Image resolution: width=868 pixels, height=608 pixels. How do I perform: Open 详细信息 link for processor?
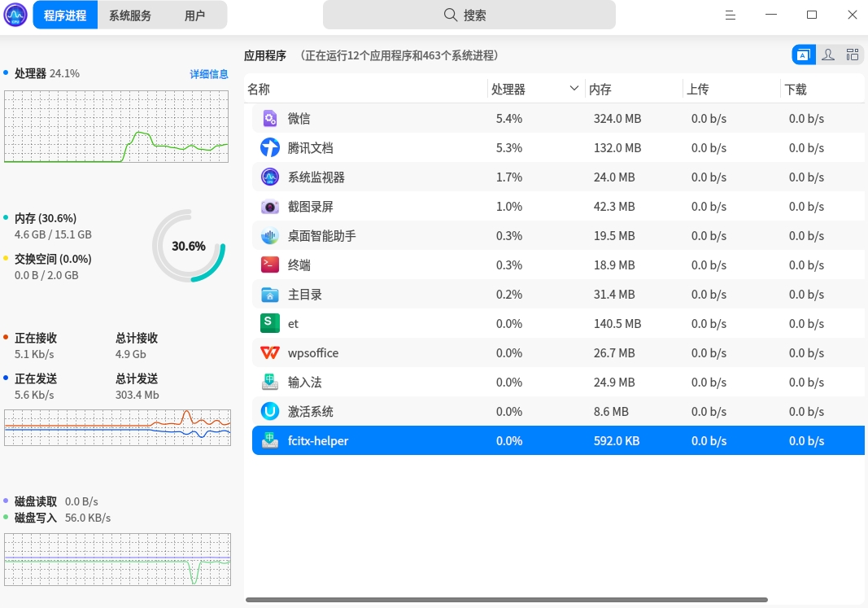point(209,74)
